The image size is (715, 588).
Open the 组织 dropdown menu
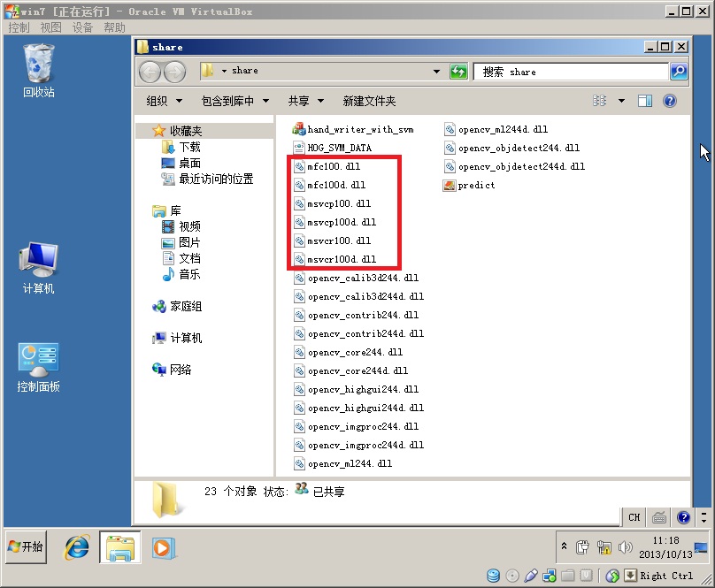pyautogui.click(x=165, y=101)
